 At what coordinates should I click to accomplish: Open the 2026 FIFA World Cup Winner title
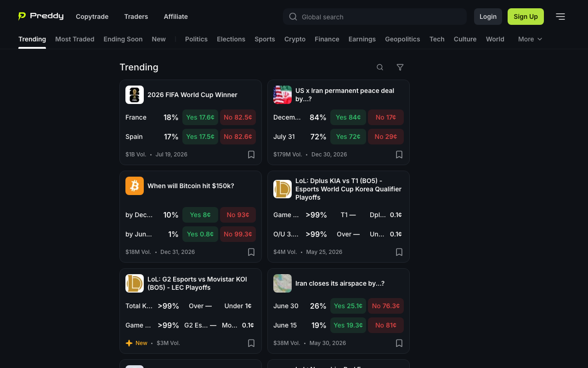(192, 95)
